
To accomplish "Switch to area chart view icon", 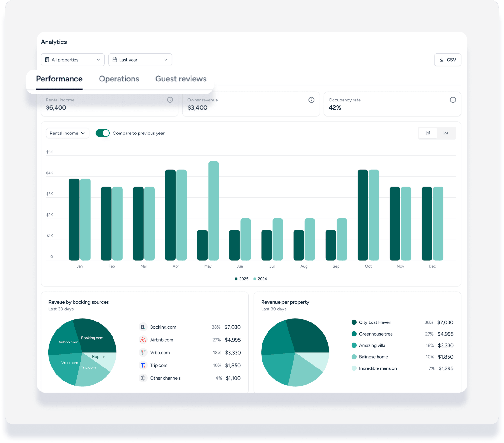I will pyautogui.click(x=446, y=133).
